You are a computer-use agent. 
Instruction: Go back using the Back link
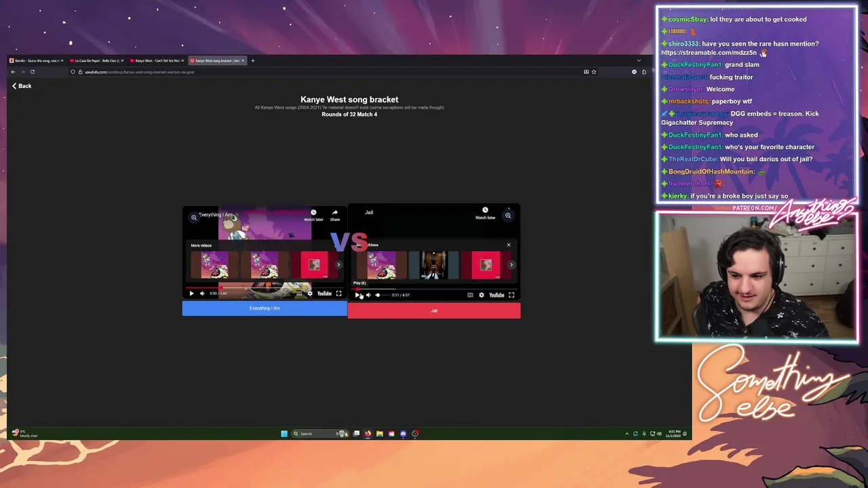21,86
